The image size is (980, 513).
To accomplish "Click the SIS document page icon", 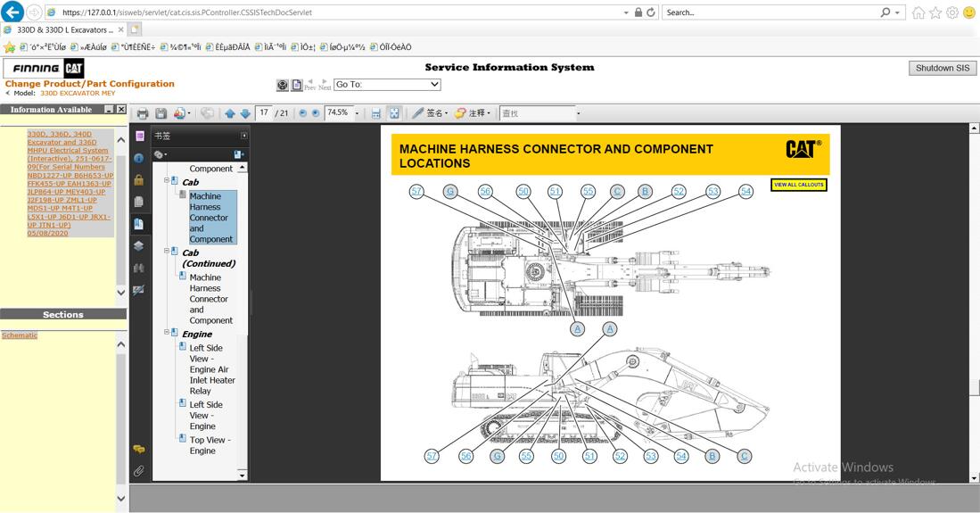I will [x=297, y=85].
